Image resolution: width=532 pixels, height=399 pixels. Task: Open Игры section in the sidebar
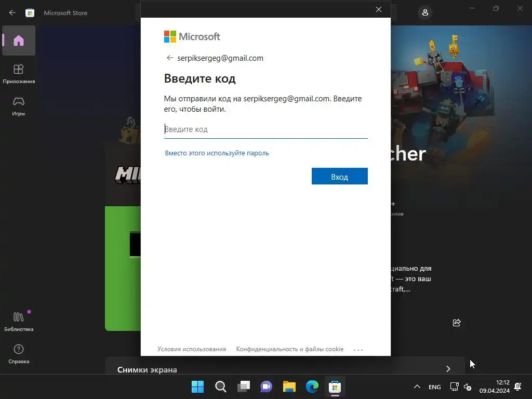(x=19, y=106)
